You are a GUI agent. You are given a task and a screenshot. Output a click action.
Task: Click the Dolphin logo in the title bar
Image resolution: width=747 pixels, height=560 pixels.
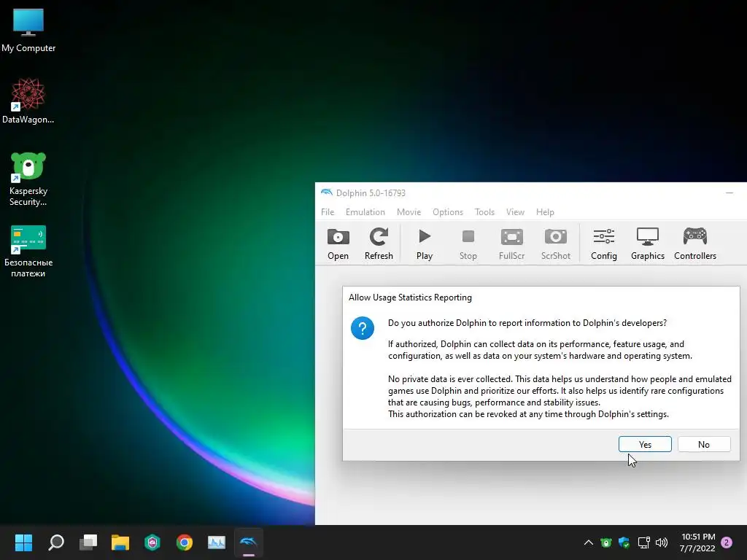click(326, 192)
